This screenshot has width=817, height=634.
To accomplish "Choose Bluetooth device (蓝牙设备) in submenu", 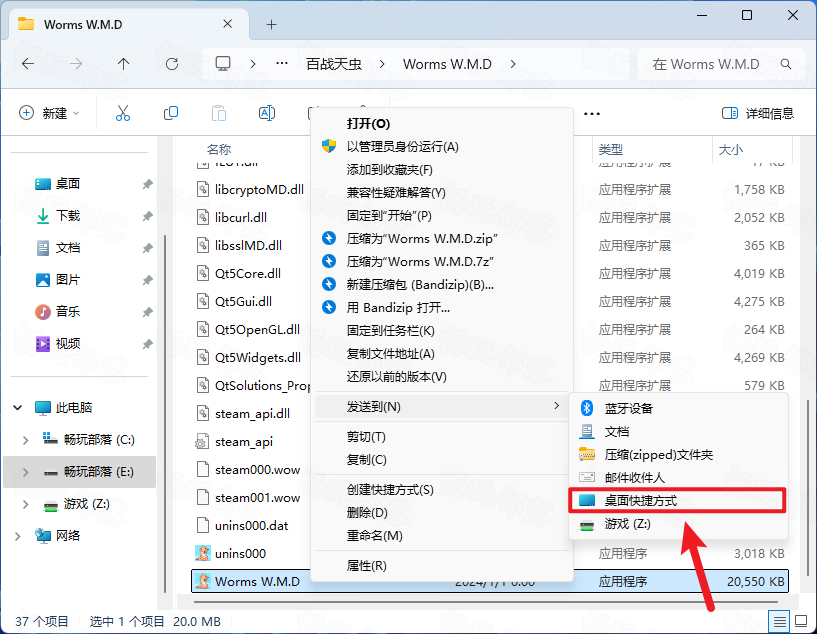I will coord(678,408).
